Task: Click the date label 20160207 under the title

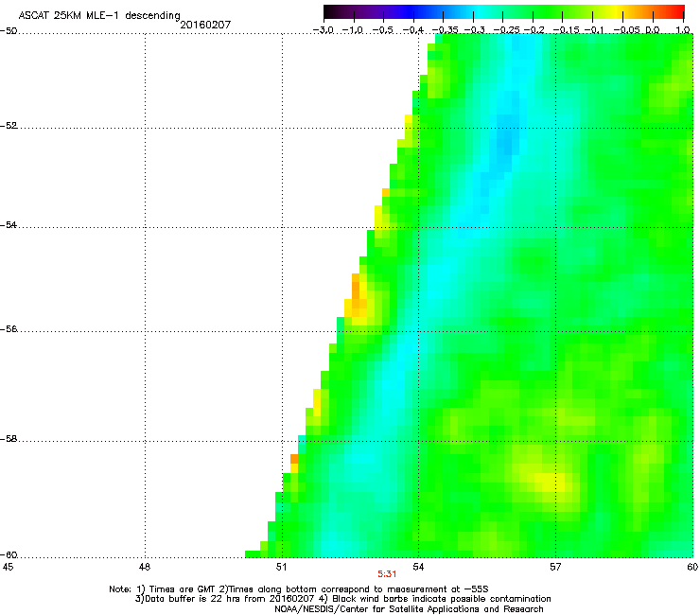Action: [x=205, y=25]
